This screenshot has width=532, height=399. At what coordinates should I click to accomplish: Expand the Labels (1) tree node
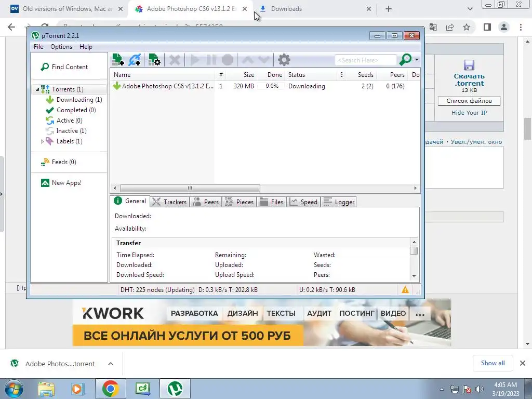pos(42,141)
